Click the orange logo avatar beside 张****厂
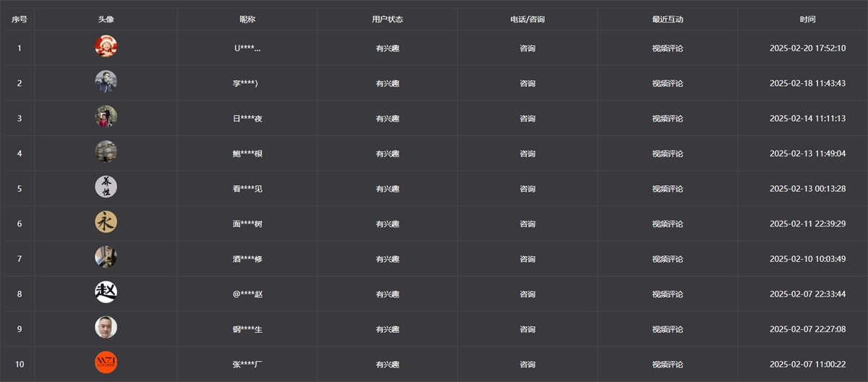 pyautogui.click(x=106, y=362)
